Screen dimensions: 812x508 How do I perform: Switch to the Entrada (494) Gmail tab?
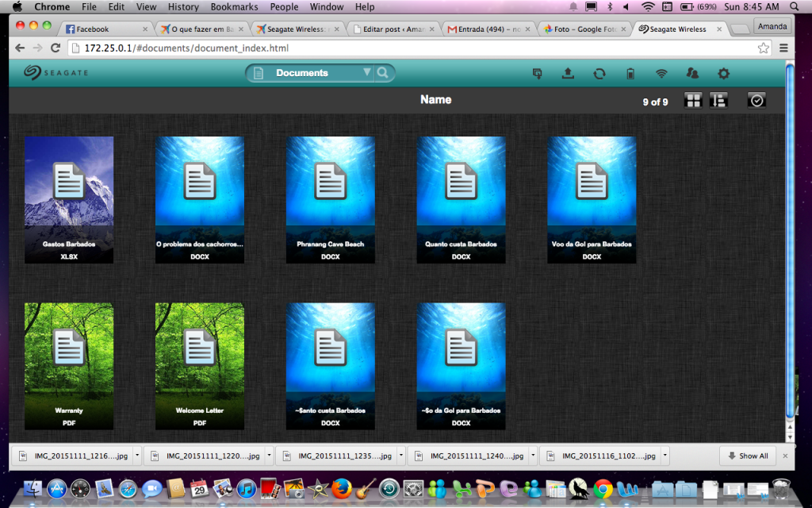[x=489, y=29]
